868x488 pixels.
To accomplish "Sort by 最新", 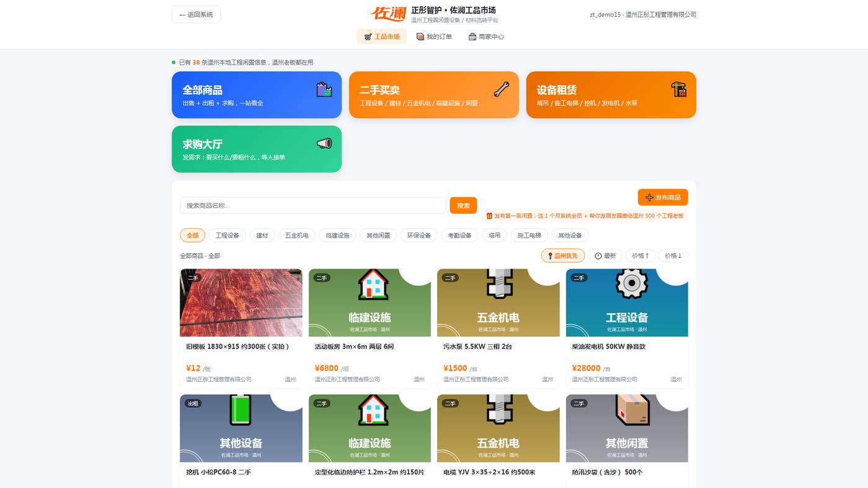I will click(x=605, y=255).
